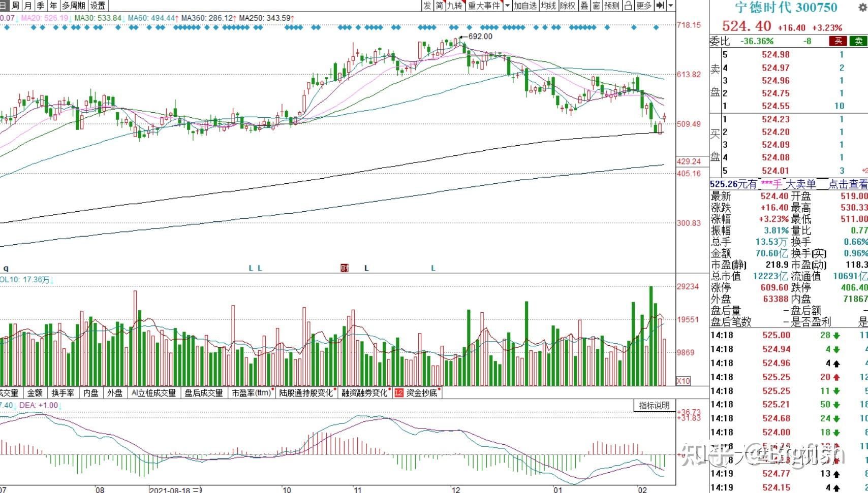Open the 预测 forecast tool
The image size is (868, 493).
pos(612,6)
